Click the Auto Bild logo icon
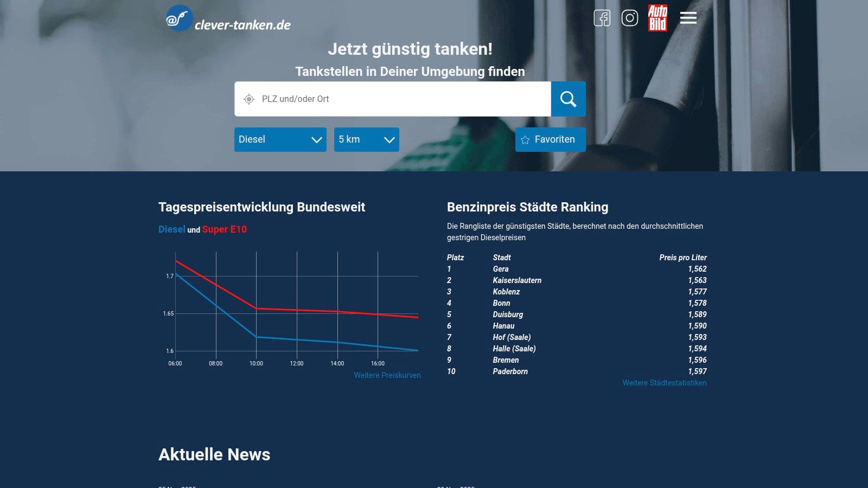868x488 pixels. (656, 18)
